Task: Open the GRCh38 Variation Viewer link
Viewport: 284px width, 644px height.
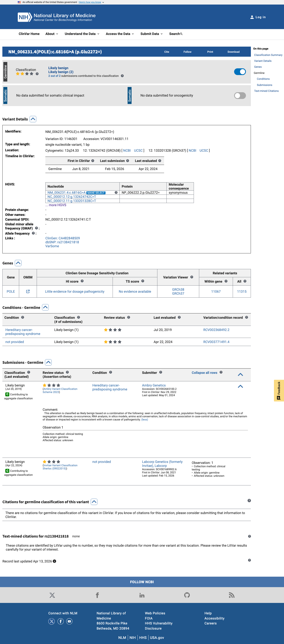Action: tap(178, 290)
